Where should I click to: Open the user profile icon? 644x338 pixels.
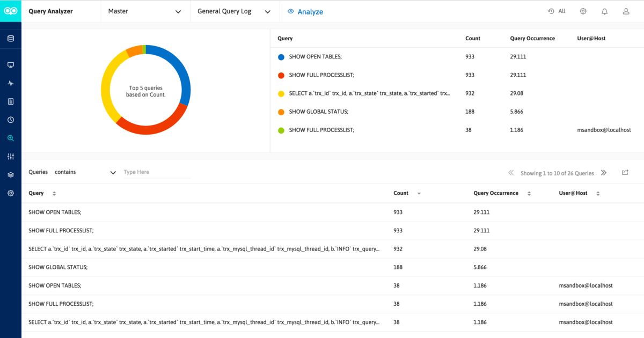point(626,11)
